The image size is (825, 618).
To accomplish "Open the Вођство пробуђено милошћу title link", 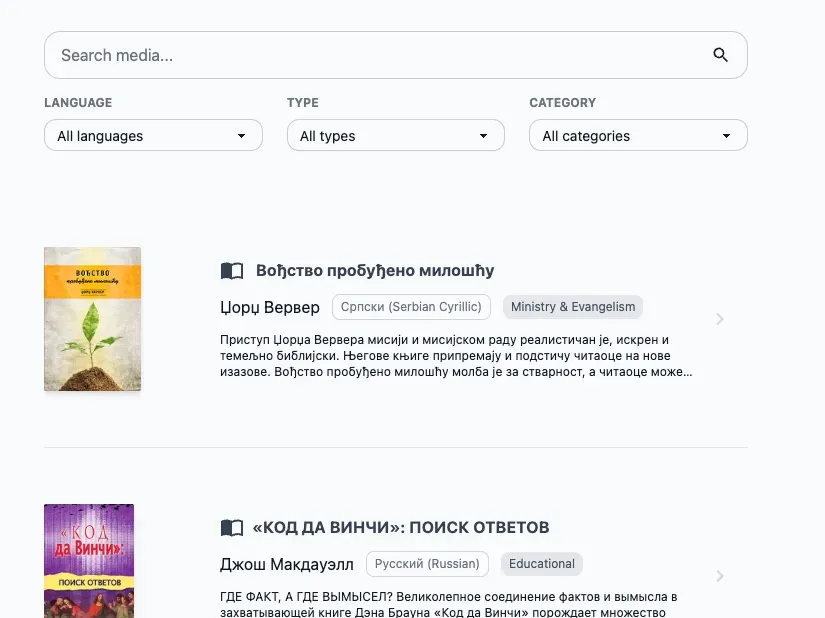I will [374, 270].
